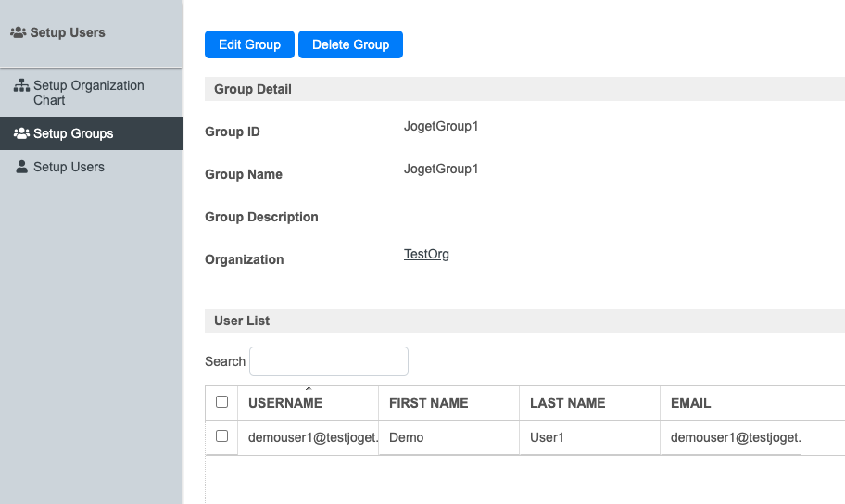
Task: Click the users icon in the sidebar header
Action: click(19, 32)
